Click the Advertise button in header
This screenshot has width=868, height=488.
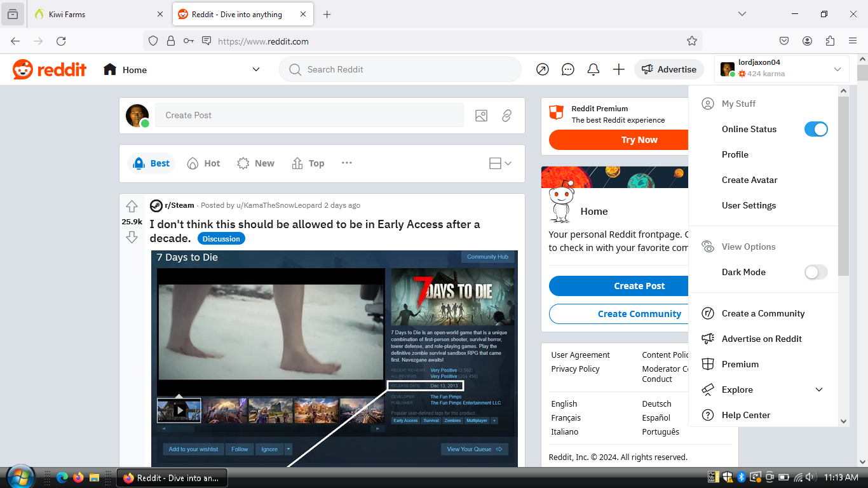669,69
